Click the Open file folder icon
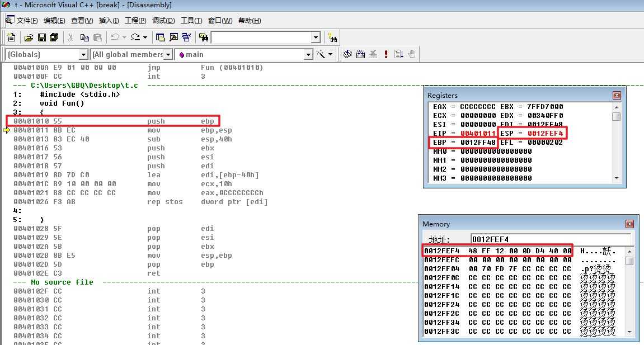This screenshot has width=644, height=345. tap(29, 37)
